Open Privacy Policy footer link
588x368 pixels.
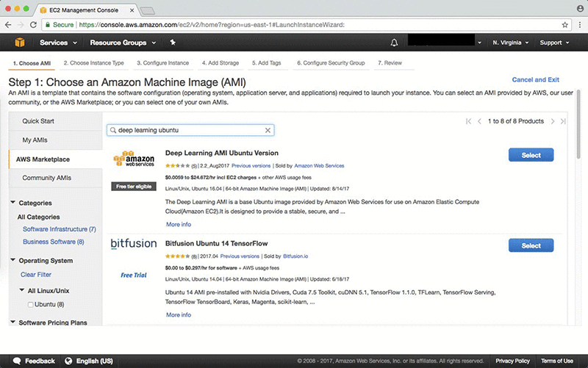tap(512, 361)
